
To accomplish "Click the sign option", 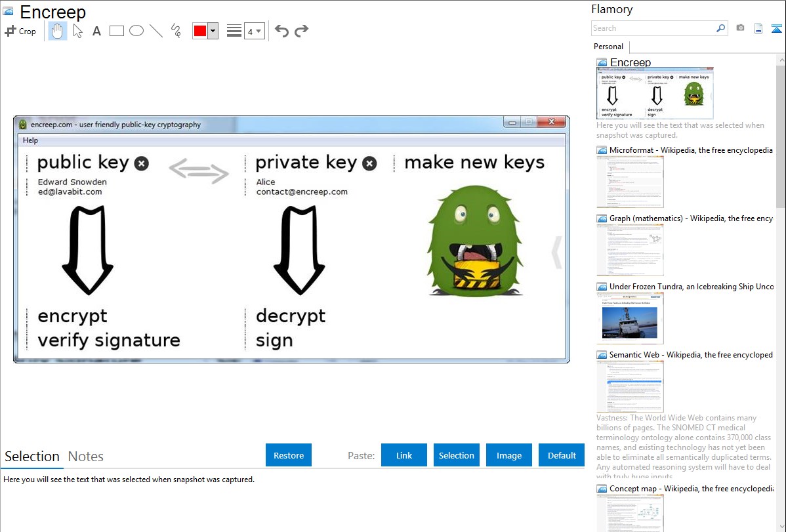I will [x=274, y=341].
